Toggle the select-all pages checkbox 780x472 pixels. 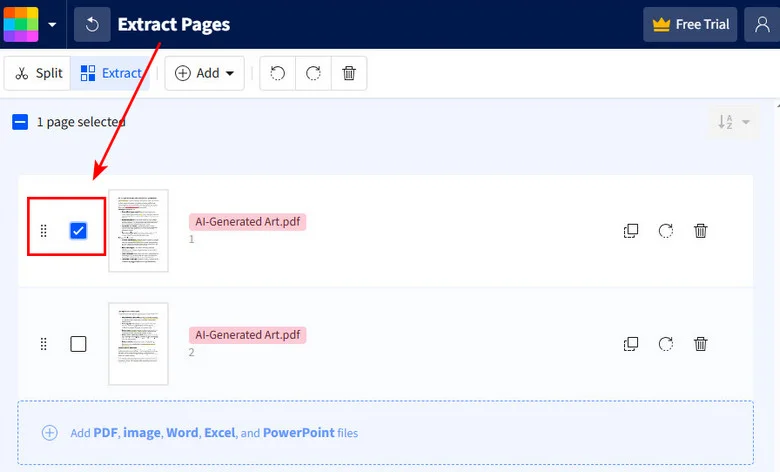click(x=20, y=122)
